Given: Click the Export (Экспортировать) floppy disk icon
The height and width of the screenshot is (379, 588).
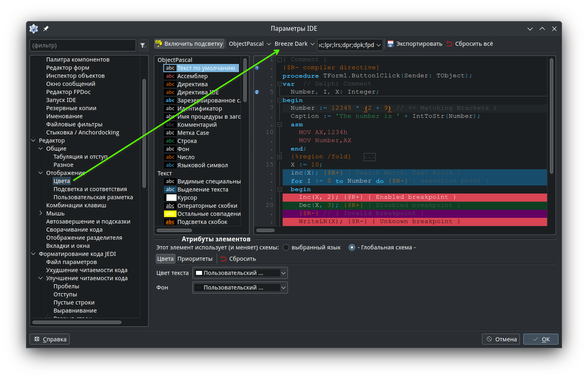Looking at the screenshot, I should pyautogui.click(x=391, y=44).
